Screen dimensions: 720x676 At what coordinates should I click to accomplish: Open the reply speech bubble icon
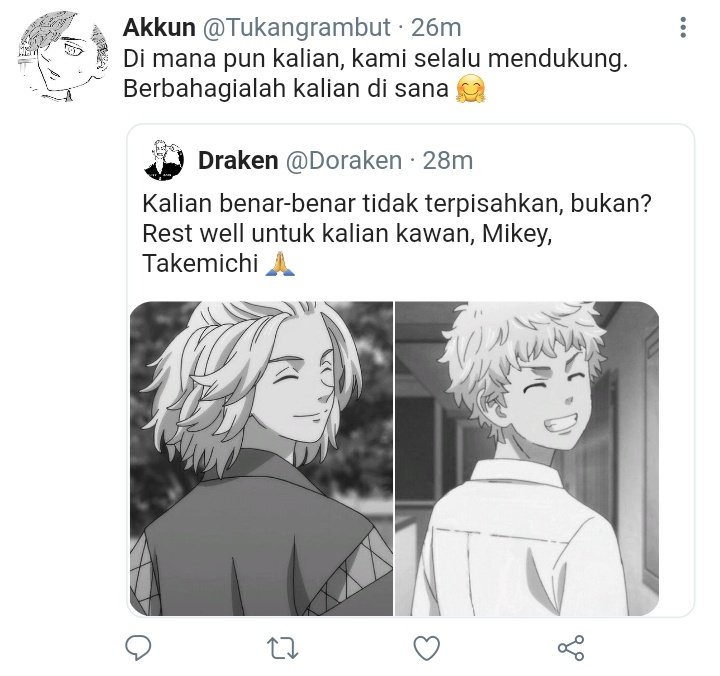pyautogui.click(x=138, y=648)
